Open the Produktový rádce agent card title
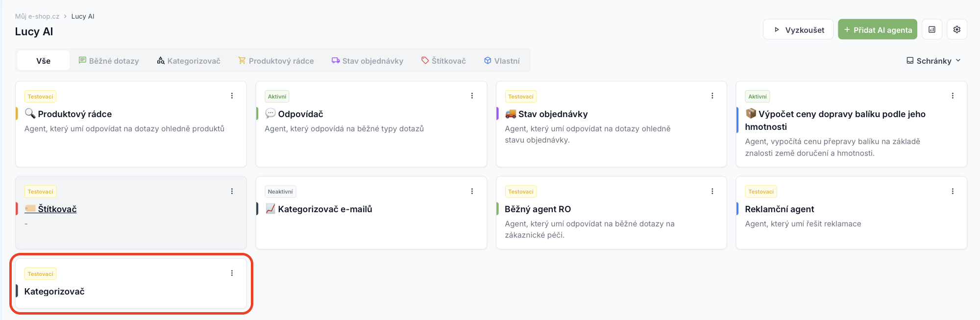The width and height of the screenshot is (980, 320). tap(75, 114)
